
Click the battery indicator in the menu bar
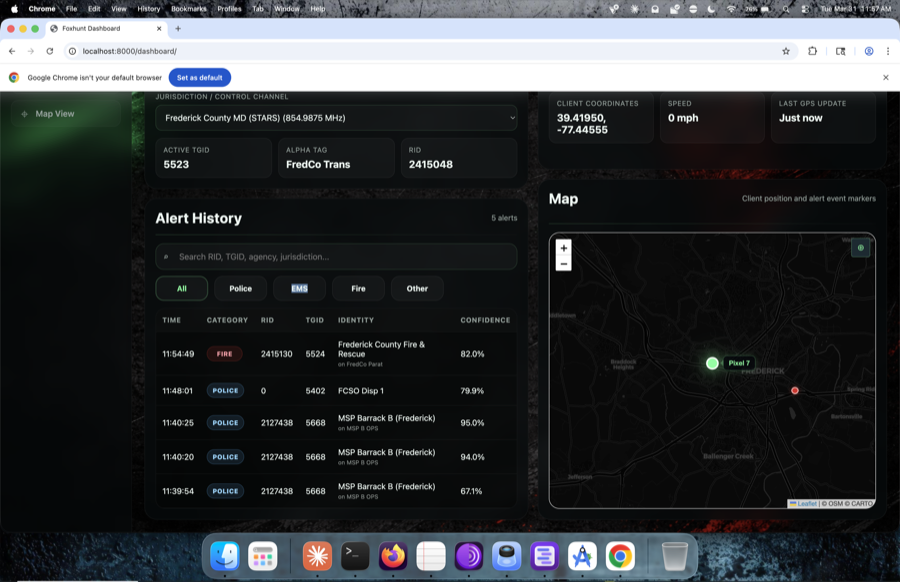tap(763, 8)
